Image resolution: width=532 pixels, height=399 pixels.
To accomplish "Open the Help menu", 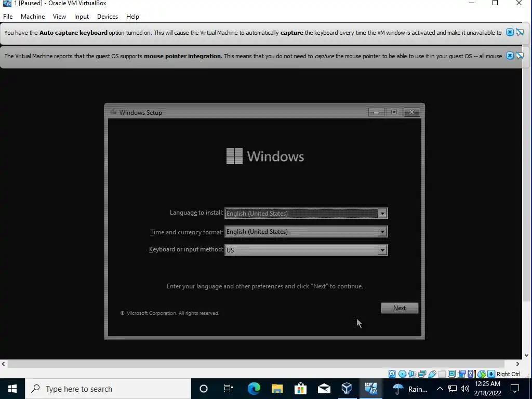I will click(132, 16).
